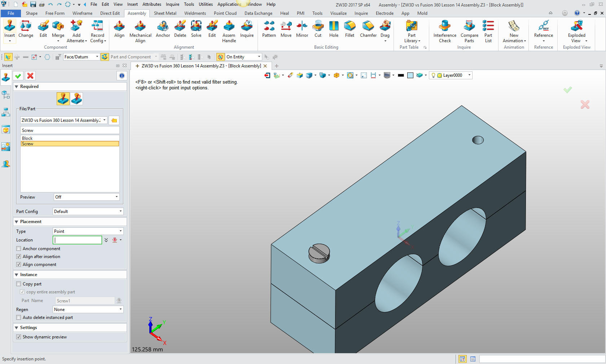Click the light blue face color swatch
The width and height of the screenshot is (606, 364).
click(x=410, y=75)
